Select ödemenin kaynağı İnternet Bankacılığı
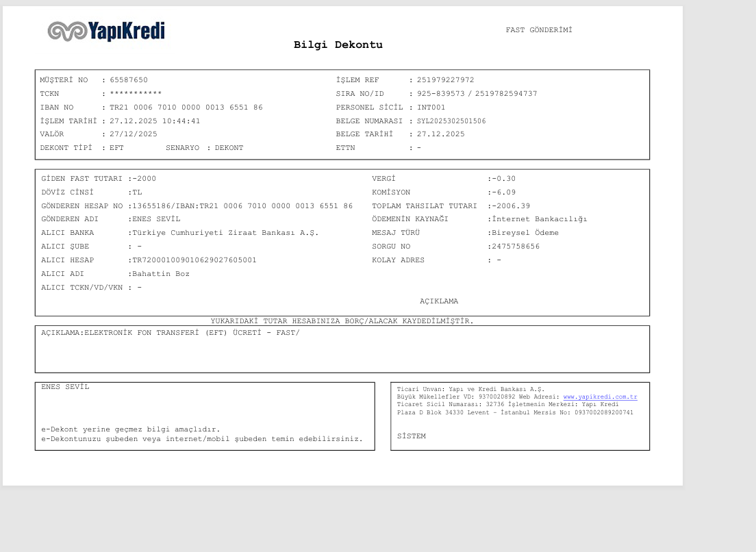The image size is (756, 552). click(x=539, y=219)
